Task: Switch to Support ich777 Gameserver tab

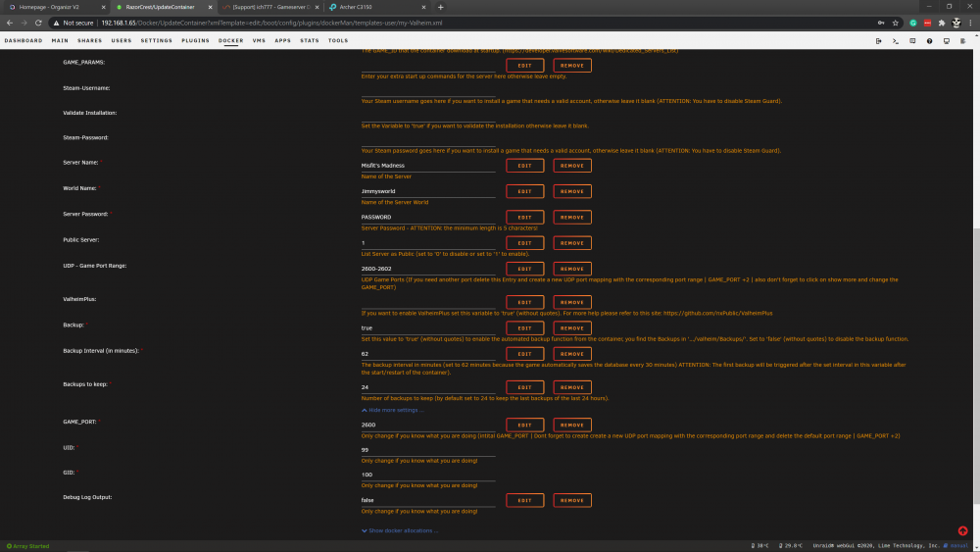Action: click(x=270, y=7)
